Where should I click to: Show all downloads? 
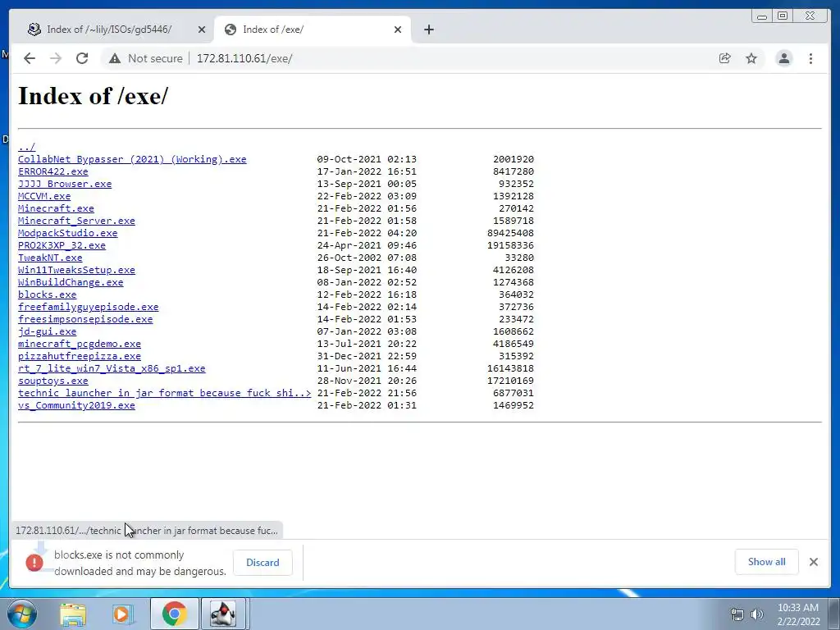[767, 561]
